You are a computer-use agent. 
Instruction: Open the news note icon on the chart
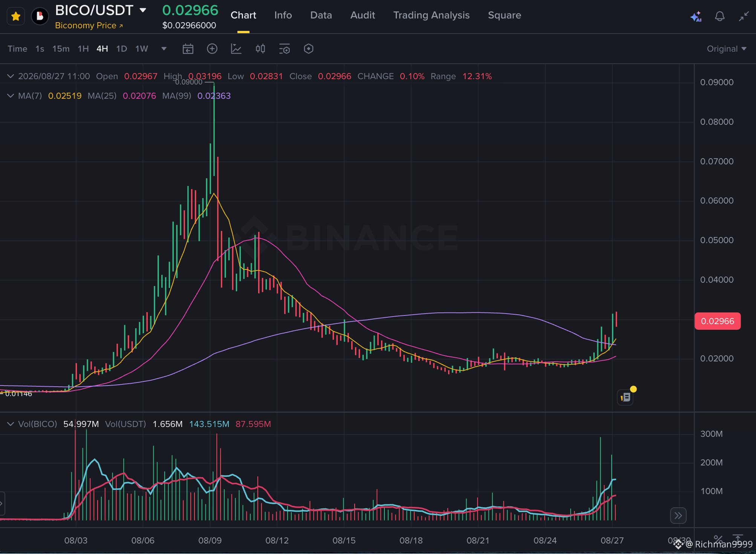coord(626,397)
